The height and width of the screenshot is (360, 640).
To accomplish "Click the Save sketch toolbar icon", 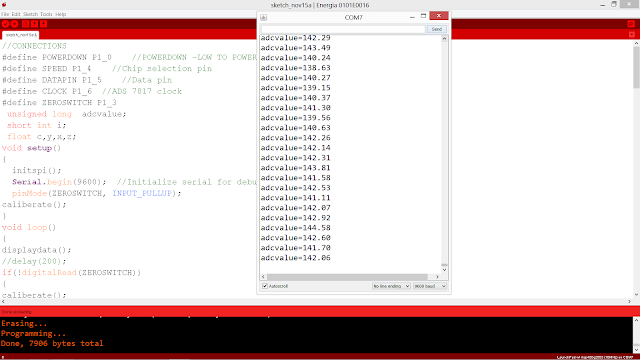I will tap(44, 24).
